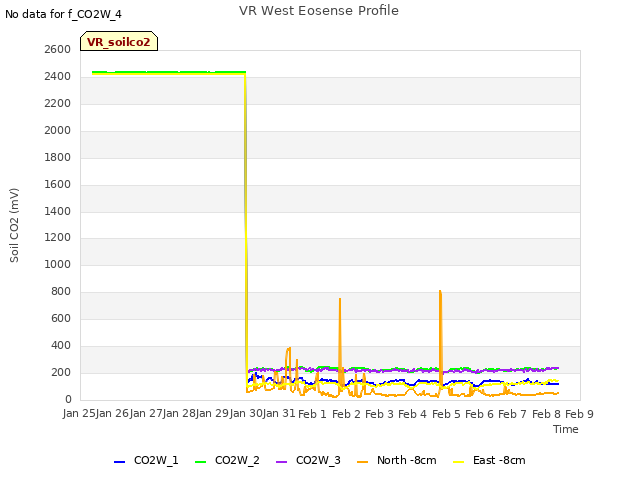Click the Soil CO2 (mV) axis label

(x=14, y=225)
